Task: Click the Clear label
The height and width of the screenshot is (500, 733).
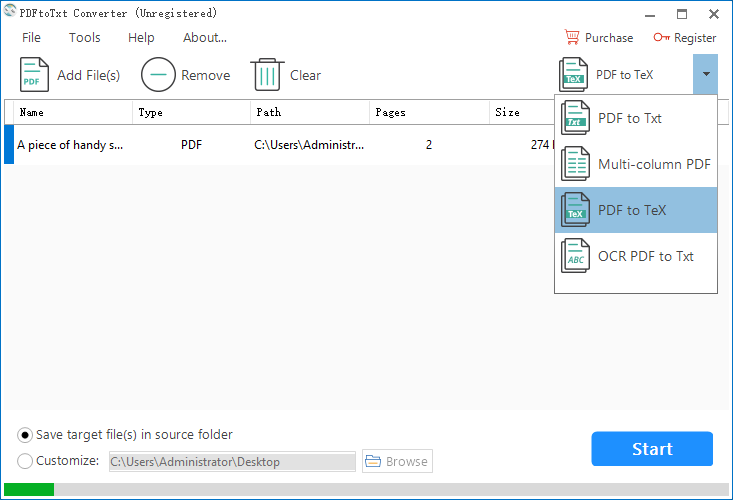Action: (x=305, y=75)
